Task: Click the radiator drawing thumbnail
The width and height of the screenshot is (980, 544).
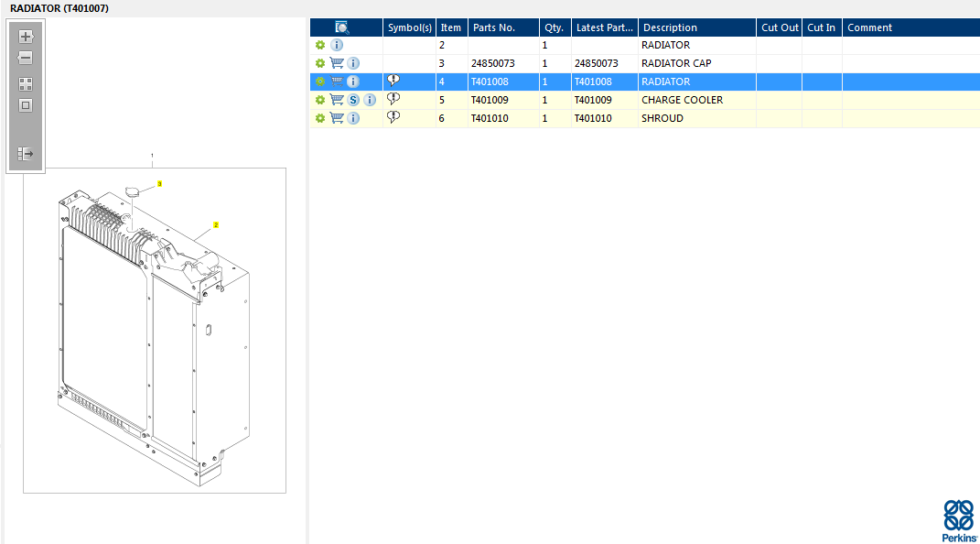Action: 155,330
